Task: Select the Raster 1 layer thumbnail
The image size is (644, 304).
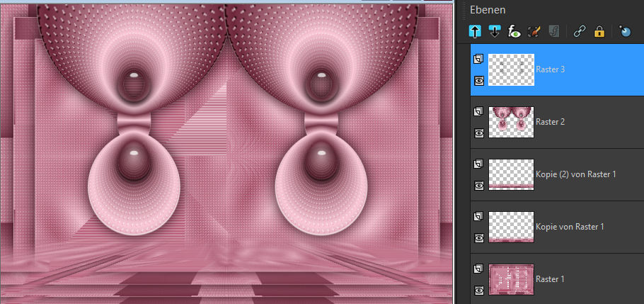Action: pyautogui.click(x=511, y=279)
